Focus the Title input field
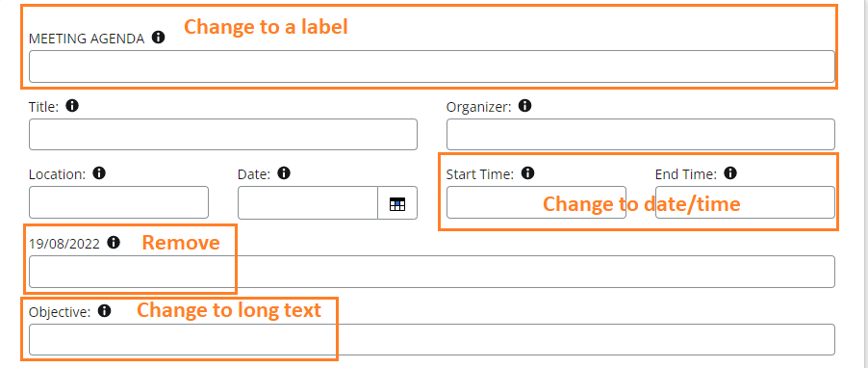This screenshot has height=368, width=868. point(223,134)
